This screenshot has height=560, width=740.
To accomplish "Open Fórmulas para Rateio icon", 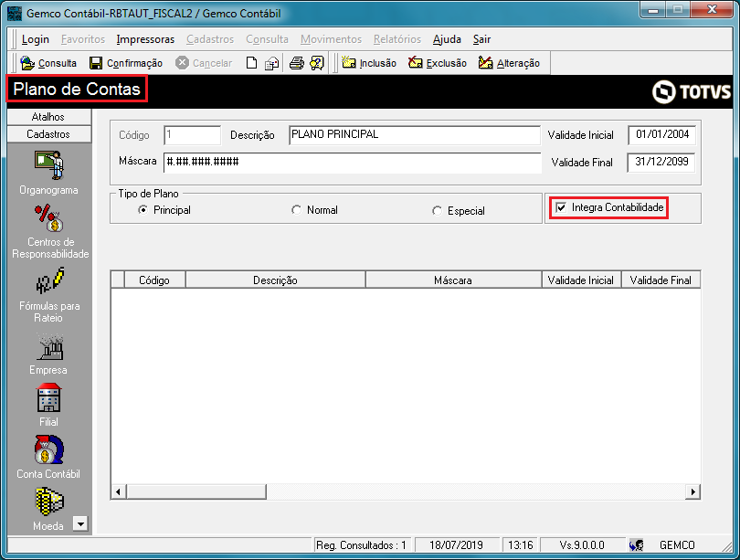I will coord(49,280).
